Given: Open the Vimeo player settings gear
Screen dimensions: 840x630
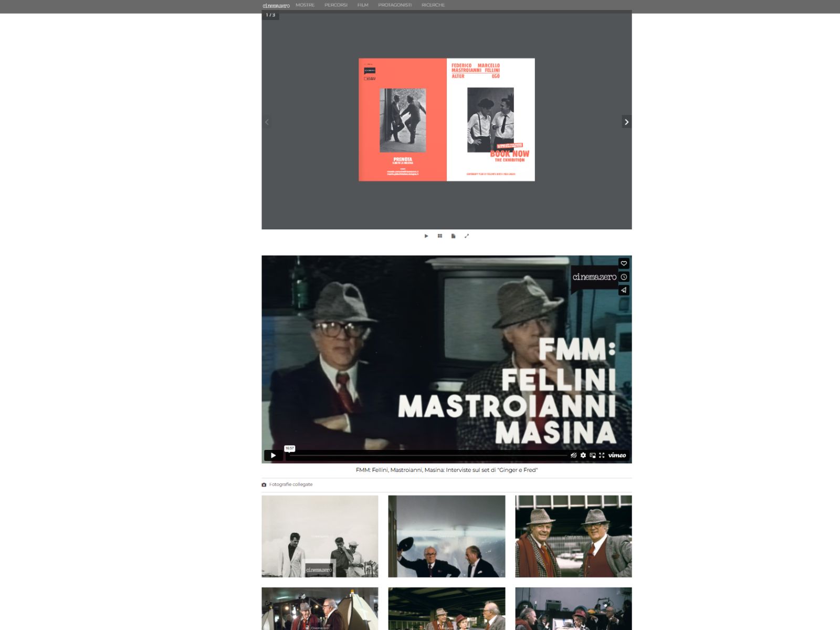Looking at the screenshot, I should [x=583, y=455].
